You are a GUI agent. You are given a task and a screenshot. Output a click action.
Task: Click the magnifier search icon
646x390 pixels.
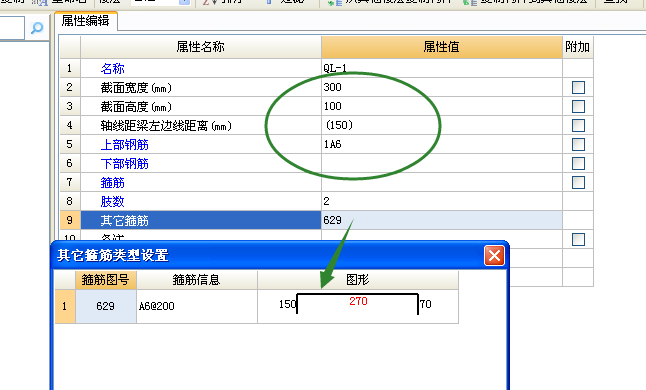[37, 28]
